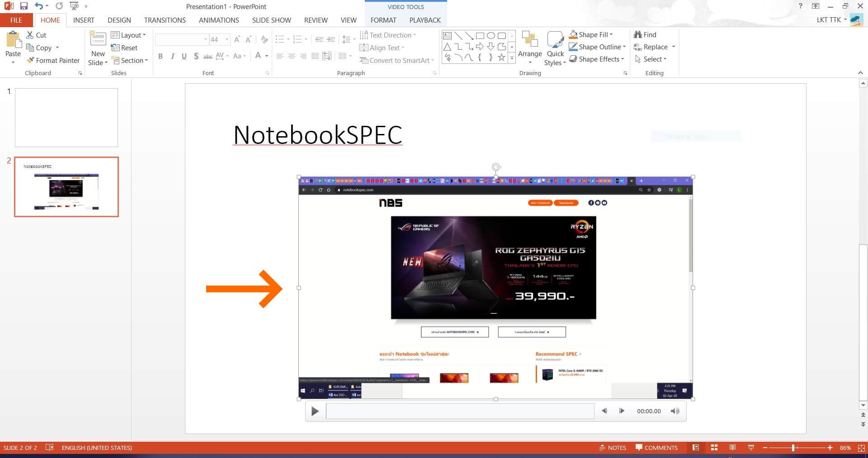The image size is (868, 458).
Task: Open COMMENTS pane in status bar
Action: point(656,448)
